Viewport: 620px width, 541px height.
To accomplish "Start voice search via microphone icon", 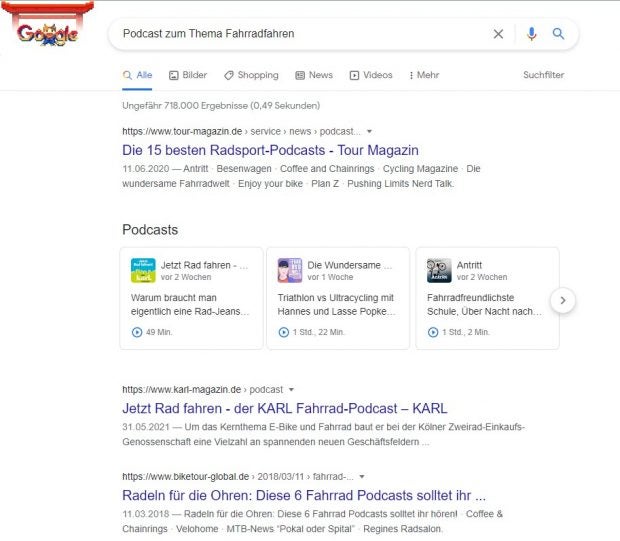I will coord(531,34).
